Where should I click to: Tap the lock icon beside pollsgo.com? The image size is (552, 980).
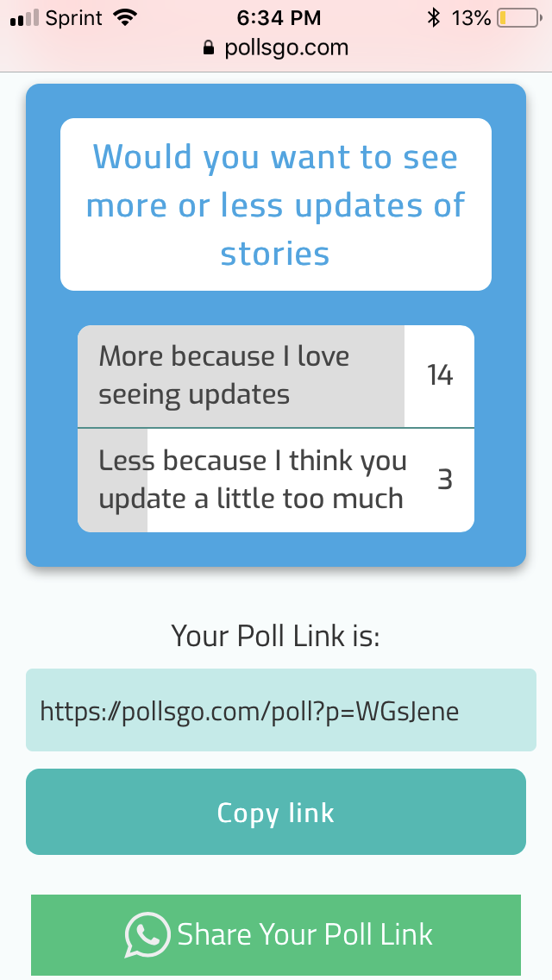(x=209, y=48)
